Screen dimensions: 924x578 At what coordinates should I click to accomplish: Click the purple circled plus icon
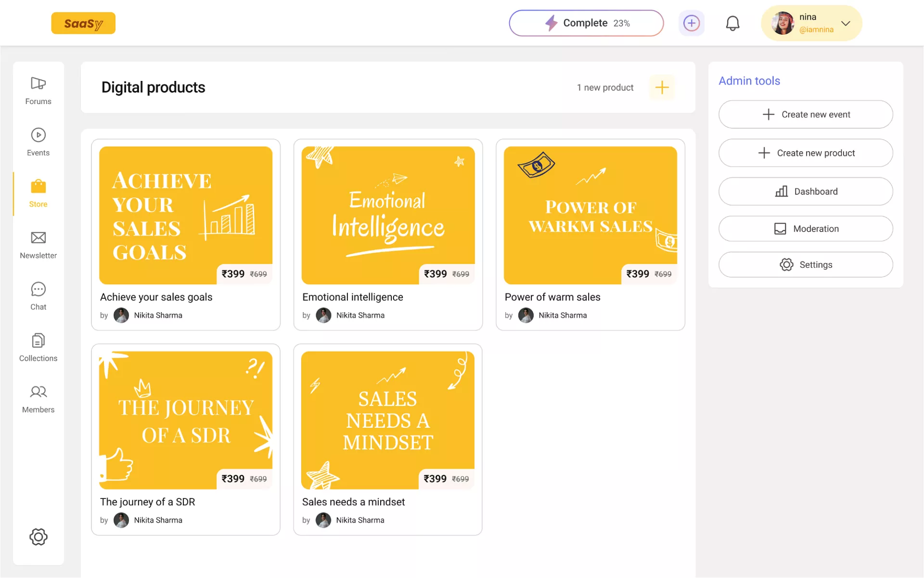[x=691, y=23]
